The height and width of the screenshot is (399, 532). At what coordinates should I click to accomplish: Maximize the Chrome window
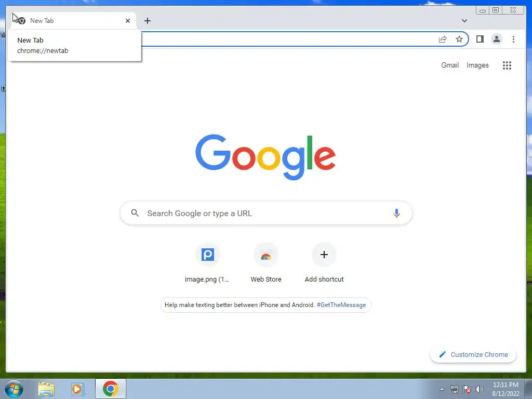[496, 10]
